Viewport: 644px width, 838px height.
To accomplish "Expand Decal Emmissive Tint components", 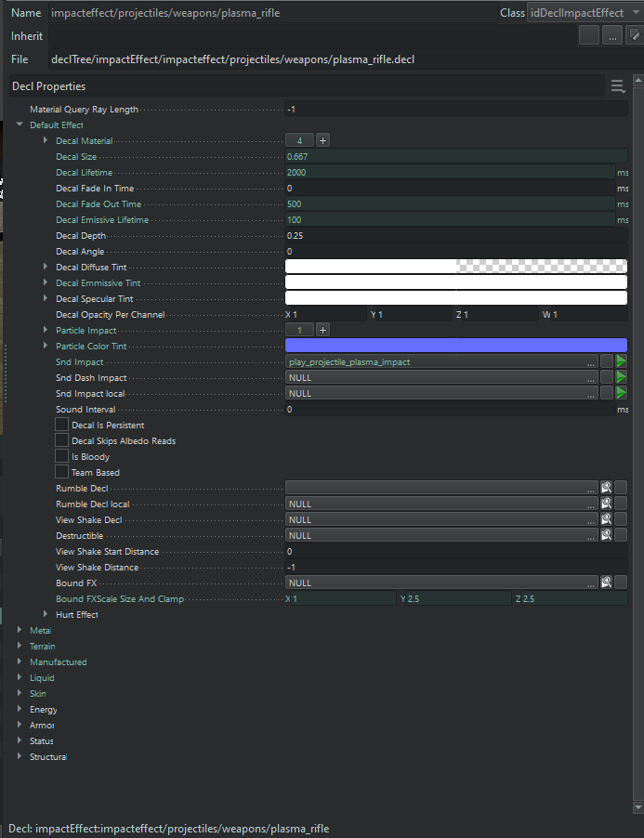I will pyautogui.click(x=46, y=282).
